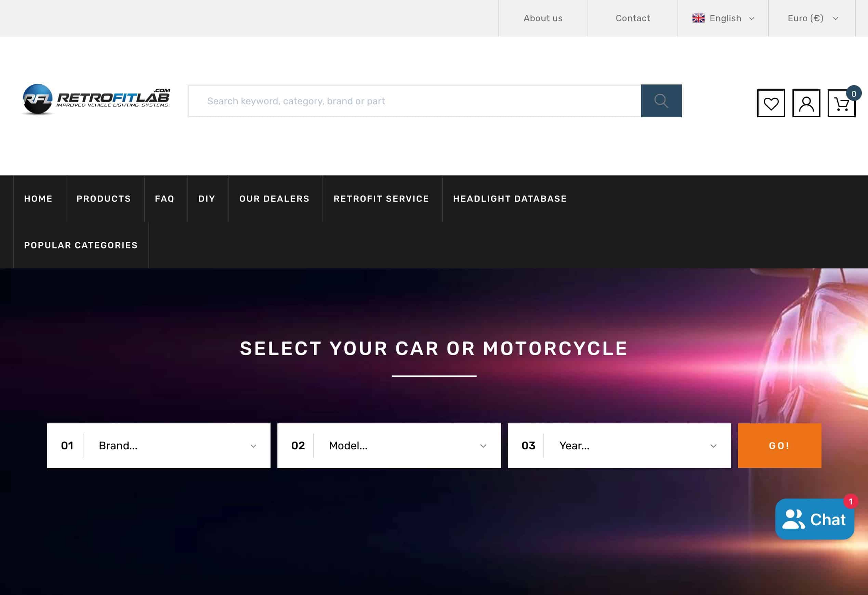The height and width of the screenshot is (595, 868).
Task: Open Popular Categories menu
Action: coord(81,245)
